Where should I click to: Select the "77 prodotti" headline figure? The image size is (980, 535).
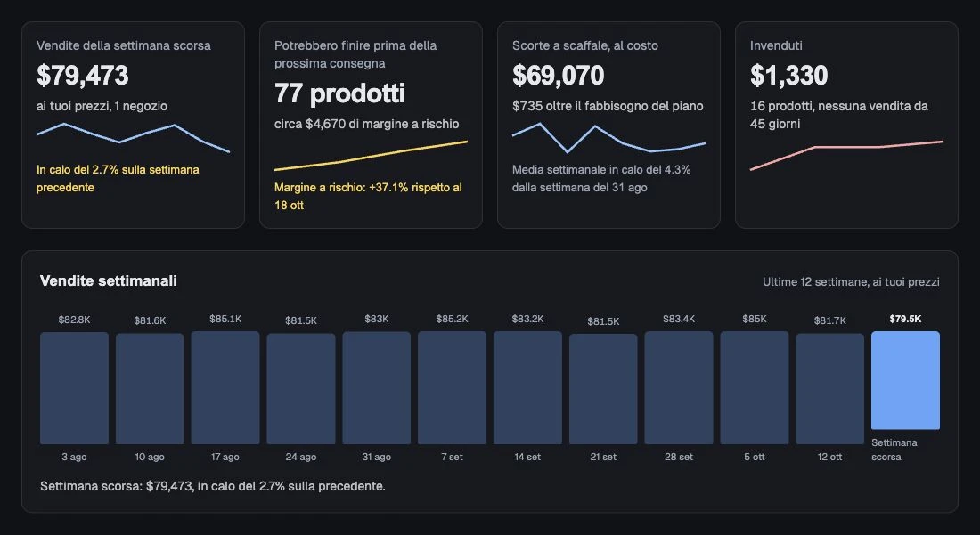[x=340, y=93]
